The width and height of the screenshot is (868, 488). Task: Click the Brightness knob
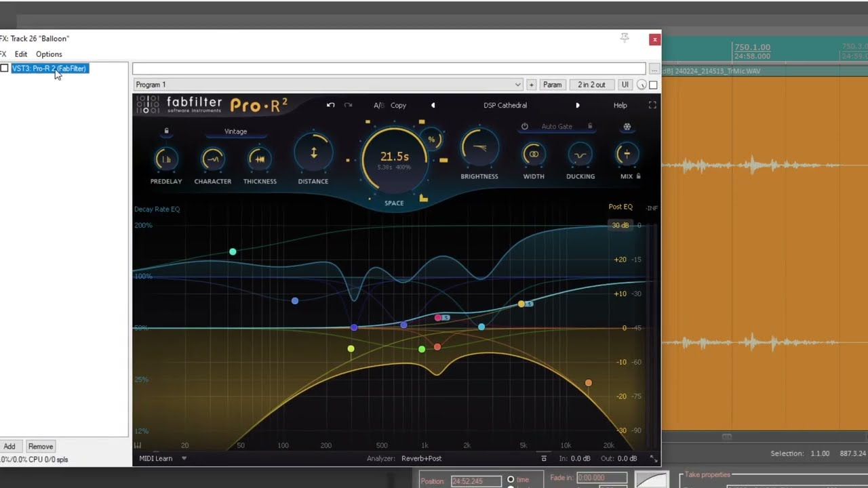pyautogui.click(x=479, y=148)
